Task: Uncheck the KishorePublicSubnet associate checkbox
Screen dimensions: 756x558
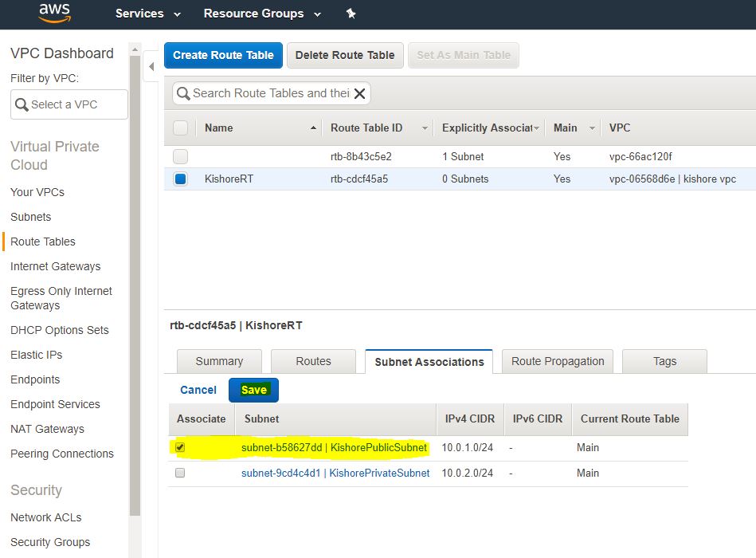Action: tap(180, 447)
